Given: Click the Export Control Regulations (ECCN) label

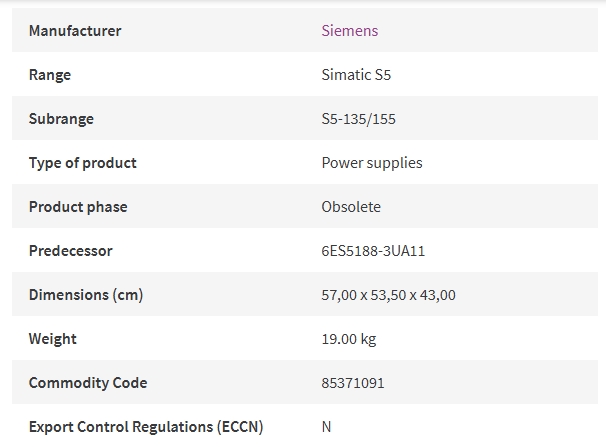Looking at the screenshot, I should (146, 427).
